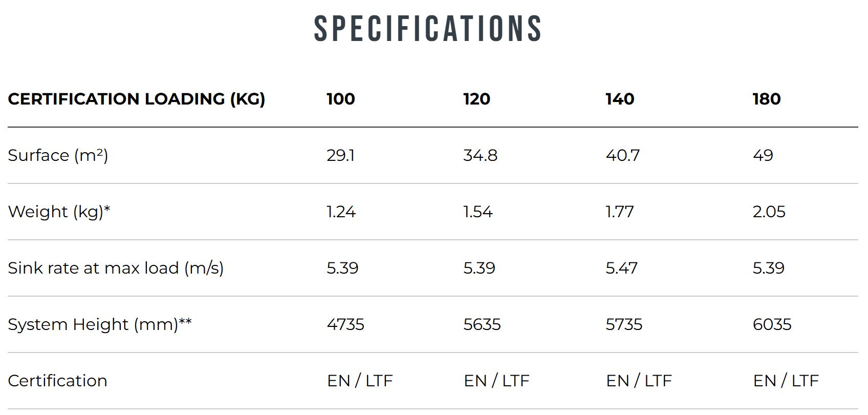Click the System Height (mm)** row label

[100, 324]
